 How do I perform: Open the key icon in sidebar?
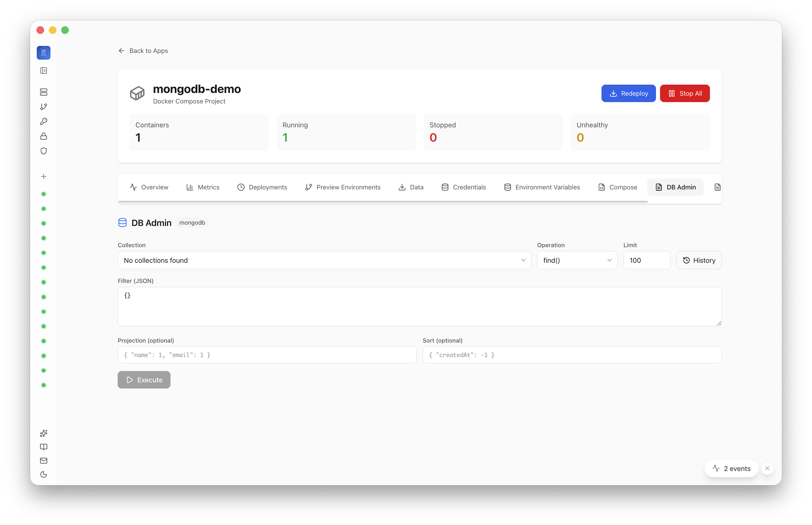coord(44,121)
